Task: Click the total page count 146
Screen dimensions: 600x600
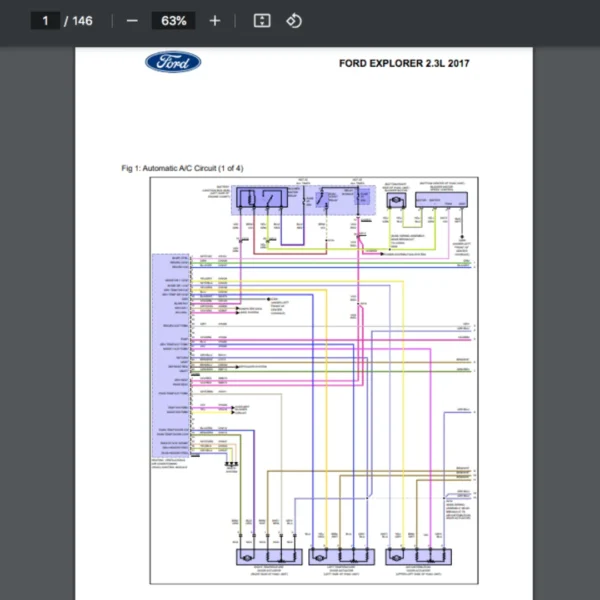Action: click(x=82, y=21)
